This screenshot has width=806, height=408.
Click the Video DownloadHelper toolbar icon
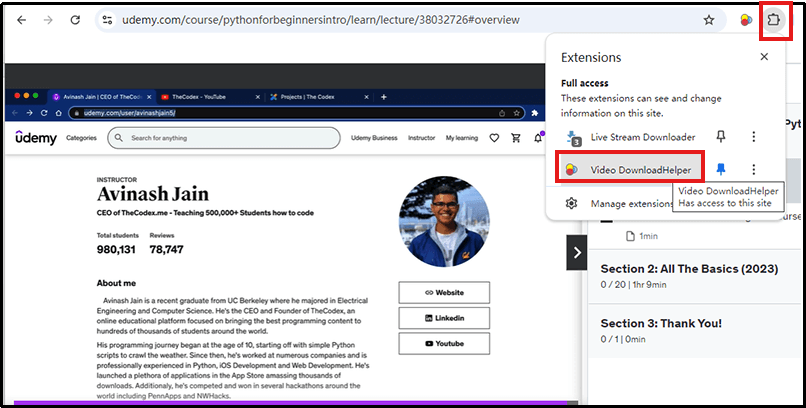746,20
